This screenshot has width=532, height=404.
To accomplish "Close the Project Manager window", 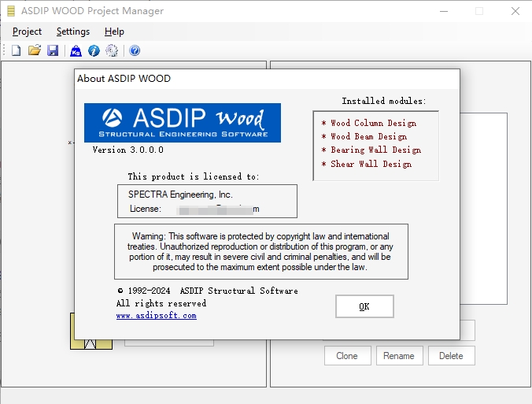I will [515, 11].
